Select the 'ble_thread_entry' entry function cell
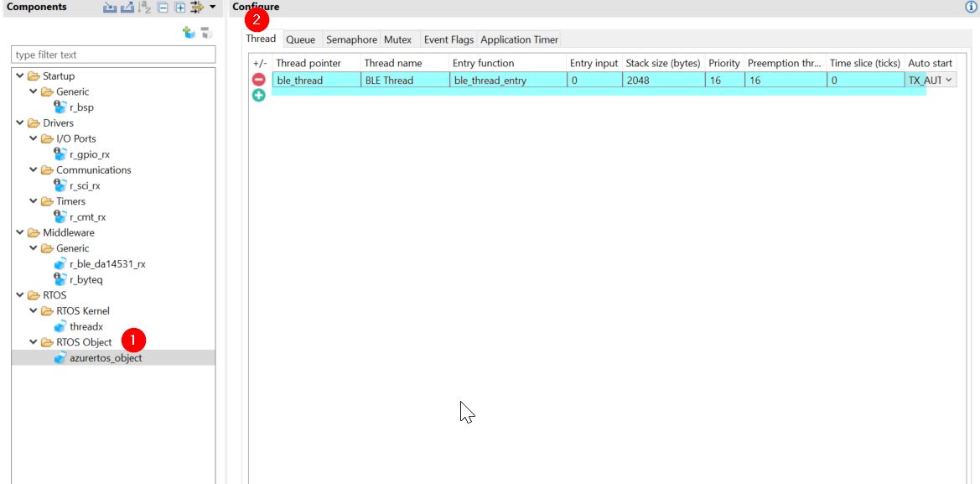980x484 pixels. (x=507, y=80)
